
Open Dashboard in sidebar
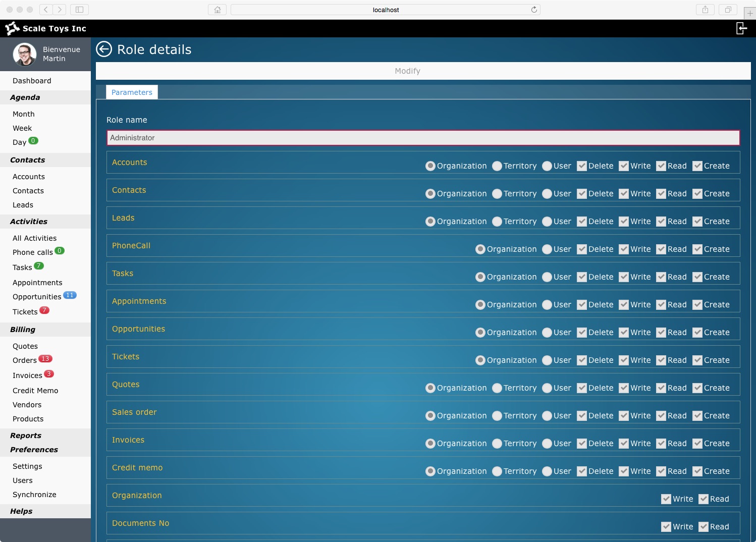(x=32, y=81)
